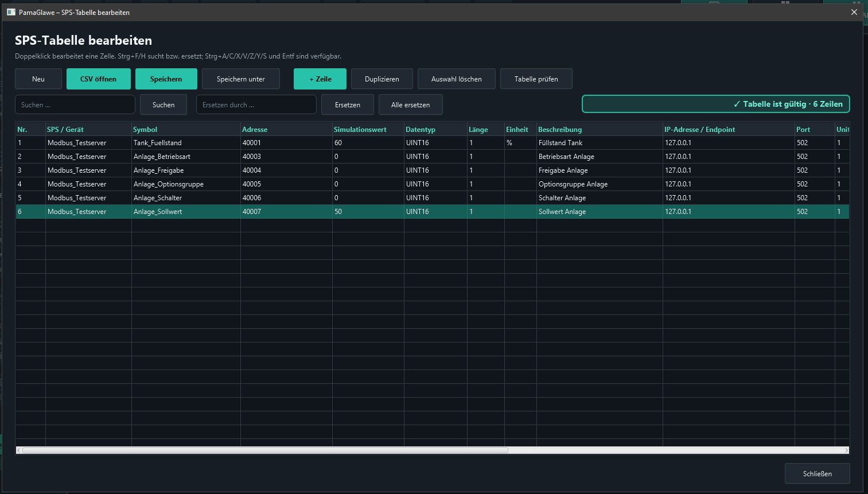Image resolution: width=868 pixels, height=494 pixels.
Task: Select the Anlage_Freigabe cell
Action: pyautogui.click(x=186, y=170)
